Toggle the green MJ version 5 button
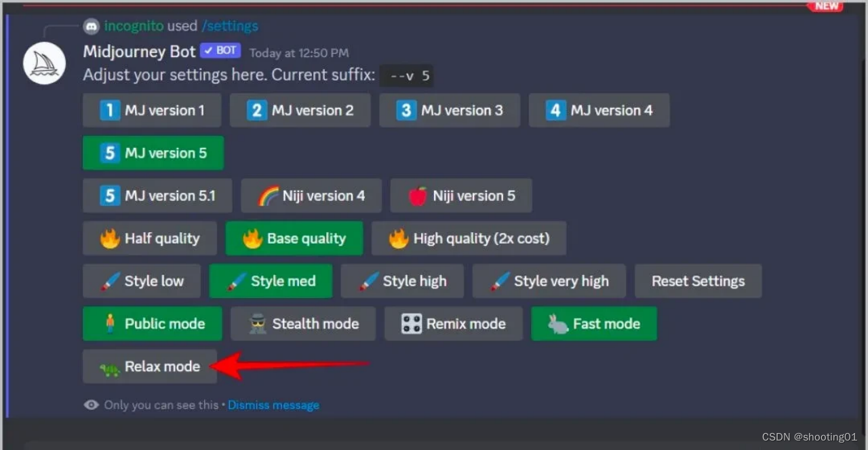 153,153
